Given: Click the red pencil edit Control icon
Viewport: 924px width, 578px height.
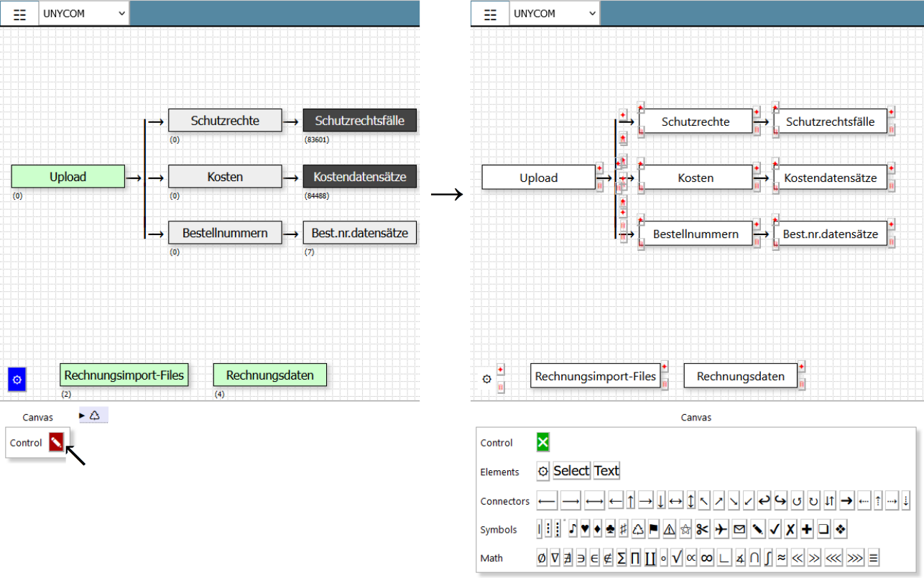Looking at the screenshot, I should point(56,442).
